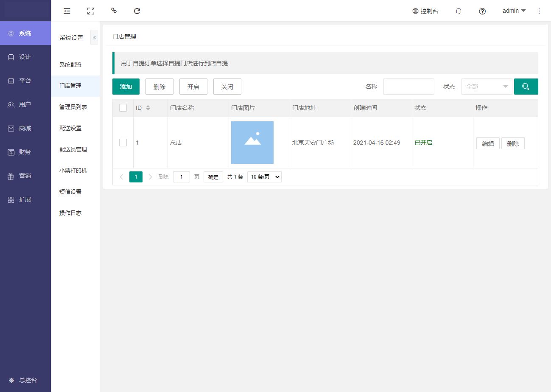Open the 10 条/页 page size dropdown
The image size is (551, 392).
264,177
